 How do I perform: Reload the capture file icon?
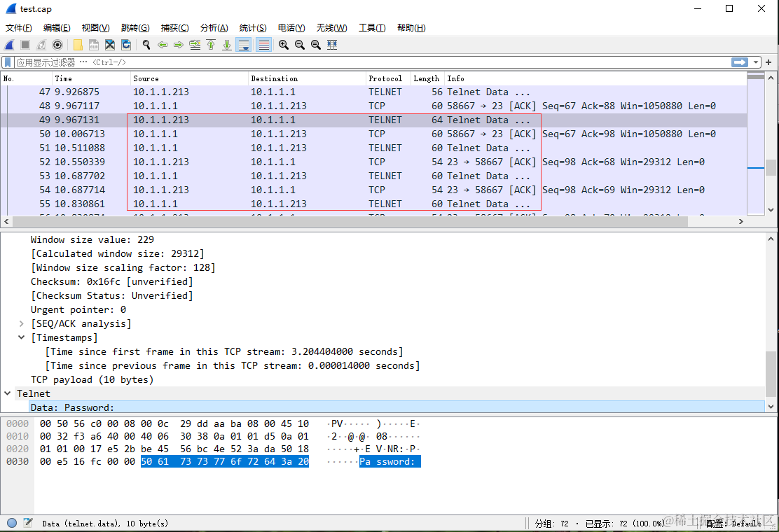point(126,45)
